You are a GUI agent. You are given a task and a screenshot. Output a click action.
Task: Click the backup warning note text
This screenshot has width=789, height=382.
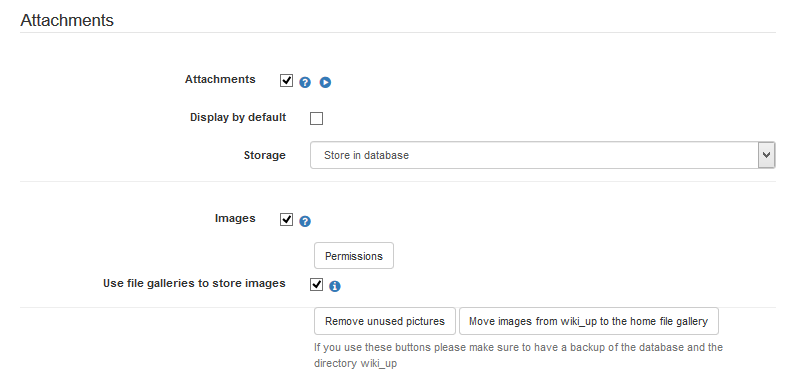[x=518, y=355]
